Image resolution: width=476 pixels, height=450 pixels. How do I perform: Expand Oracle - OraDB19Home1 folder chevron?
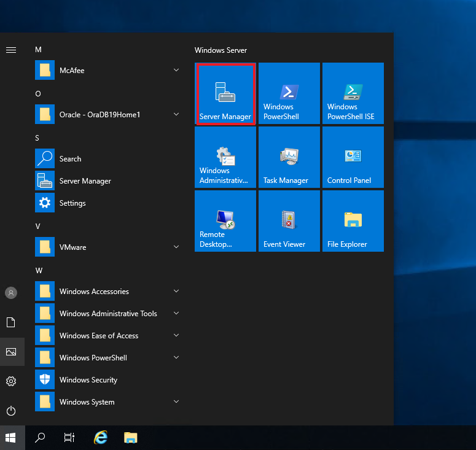(x=176, y=114)
